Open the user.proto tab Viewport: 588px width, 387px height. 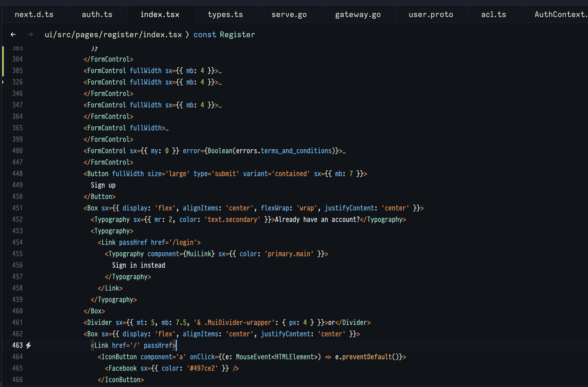click(431, 14)
